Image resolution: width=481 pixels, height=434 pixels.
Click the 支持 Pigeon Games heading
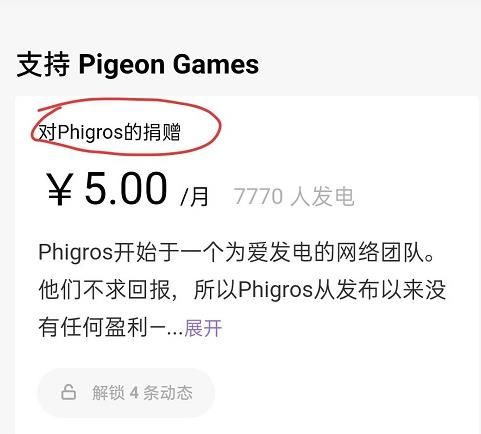[138, 64]
